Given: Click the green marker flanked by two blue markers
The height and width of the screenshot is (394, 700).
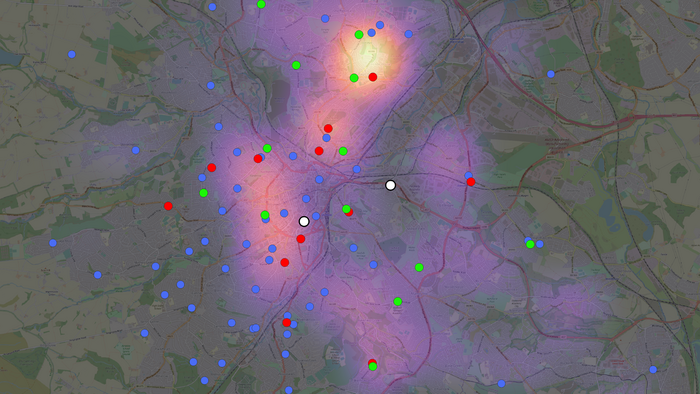Looking at the screenshot, I should point(530,245).
